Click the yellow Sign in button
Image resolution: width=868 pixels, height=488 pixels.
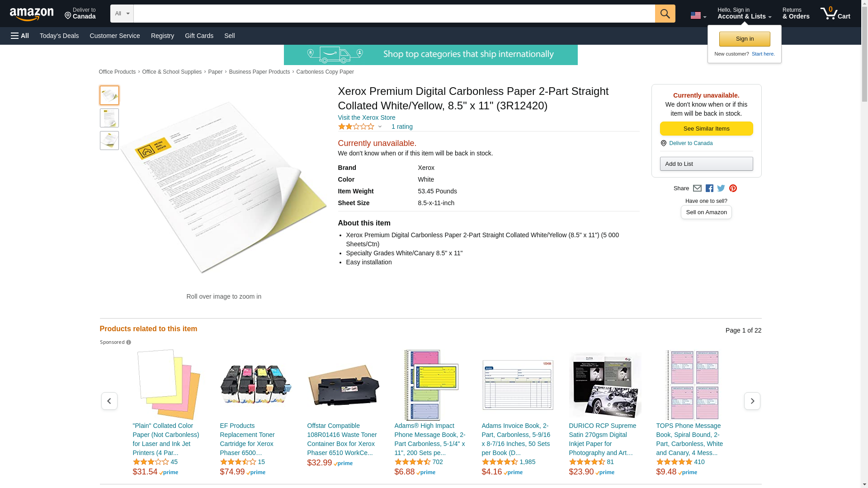tap(745, 39)
